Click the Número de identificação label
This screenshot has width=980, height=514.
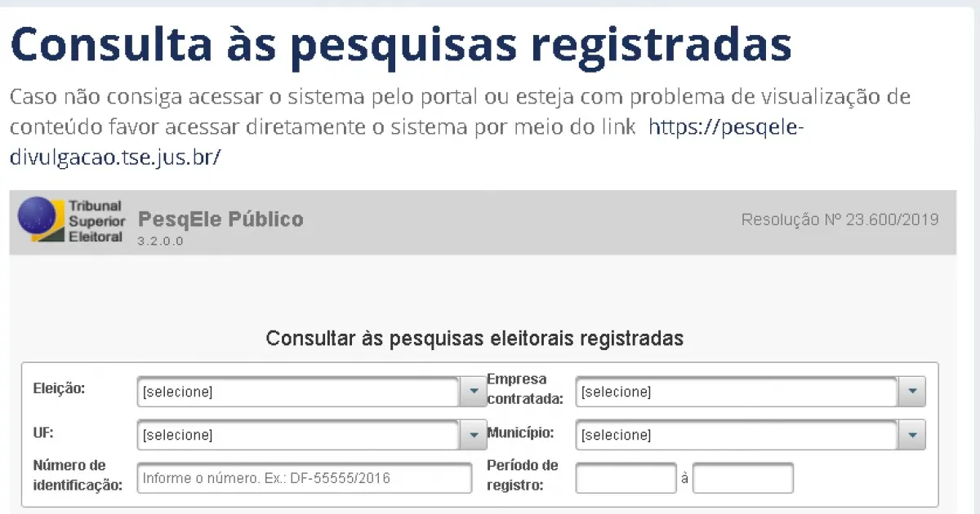click(x=77, y=476)
